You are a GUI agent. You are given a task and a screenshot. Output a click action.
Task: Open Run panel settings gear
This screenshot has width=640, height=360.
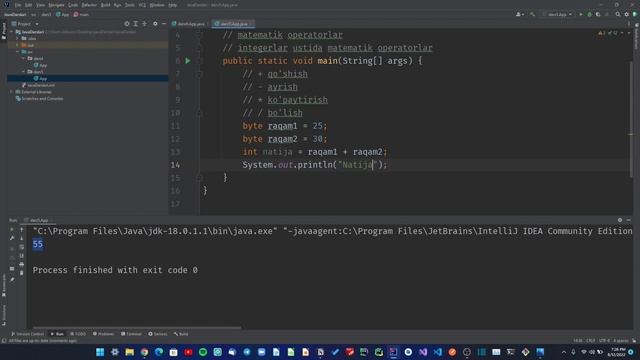pos(620,220)
